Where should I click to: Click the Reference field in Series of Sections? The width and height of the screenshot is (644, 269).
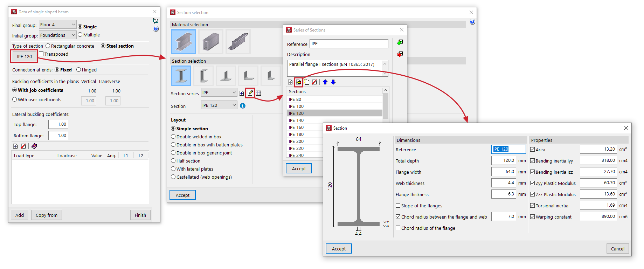pyautogui.click(x=349, y=44)
